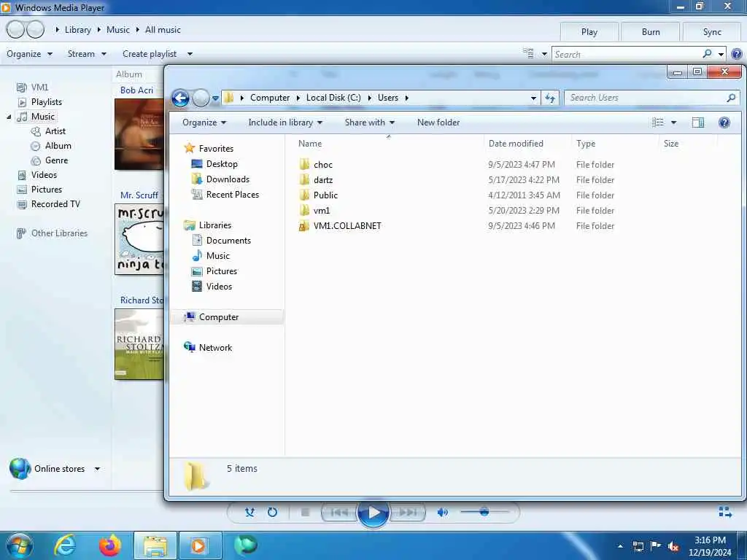
Task: Click the Richard Stoltzman album cover
Action: click(x=139, y=344)
